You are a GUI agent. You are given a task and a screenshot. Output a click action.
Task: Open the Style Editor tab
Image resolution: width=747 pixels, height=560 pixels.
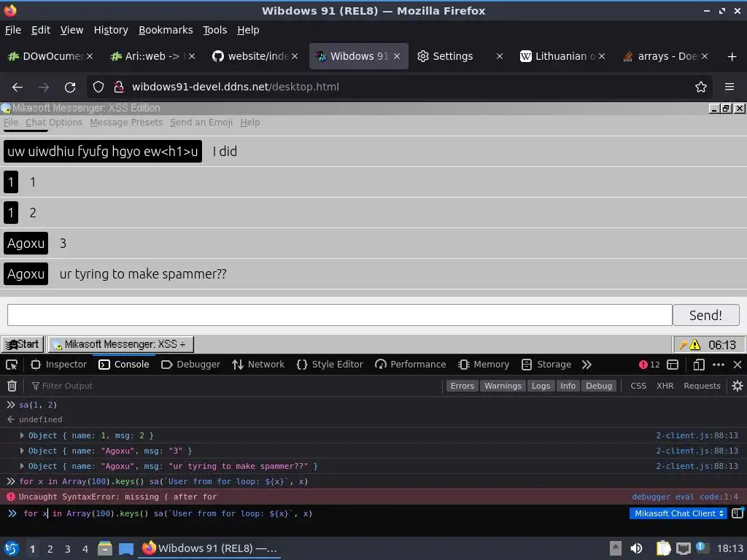pyautogui.click(x=330, y=365)
